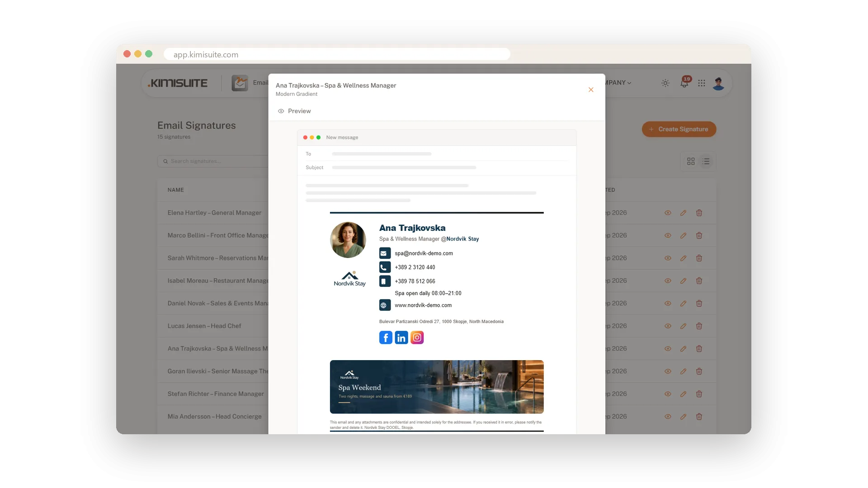The width and height of the screenshot is (868, 488).
Task: Preview Sarah Whitmore signature eye icon
Action: pyautogui.click(x=668, y=258)
